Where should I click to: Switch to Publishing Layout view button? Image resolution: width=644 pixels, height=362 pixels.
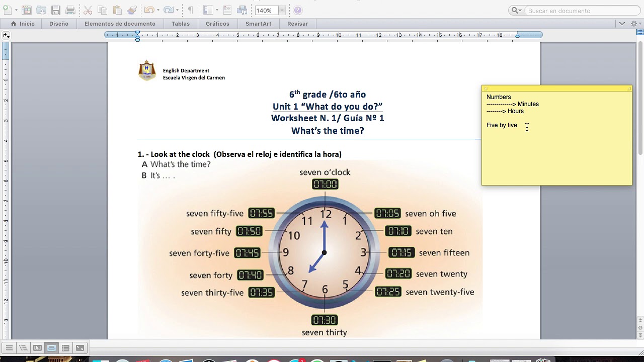point(37,348)
